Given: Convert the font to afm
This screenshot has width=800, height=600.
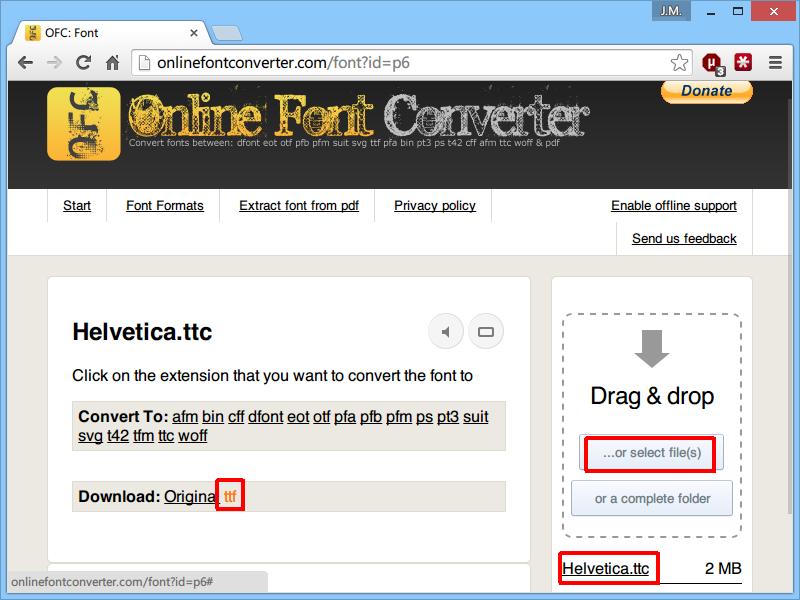Looking at the screenshot, I should 185,417.
